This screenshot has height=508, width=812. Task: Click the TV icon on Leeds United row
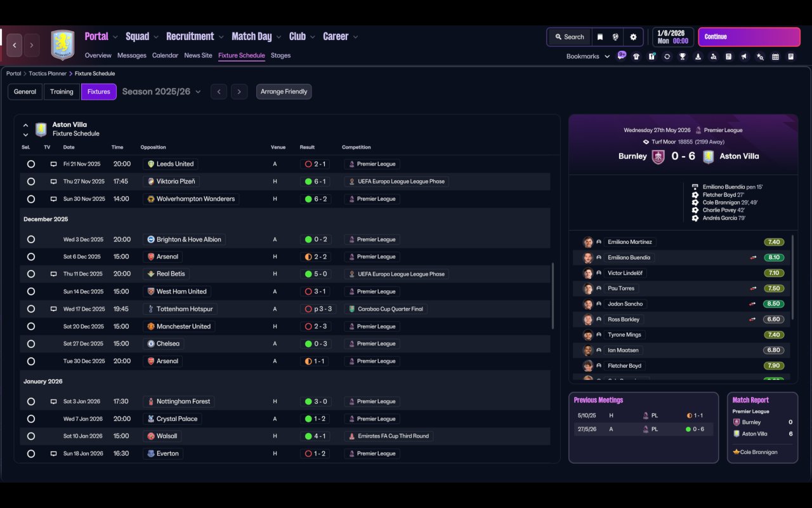coord(54,164)
